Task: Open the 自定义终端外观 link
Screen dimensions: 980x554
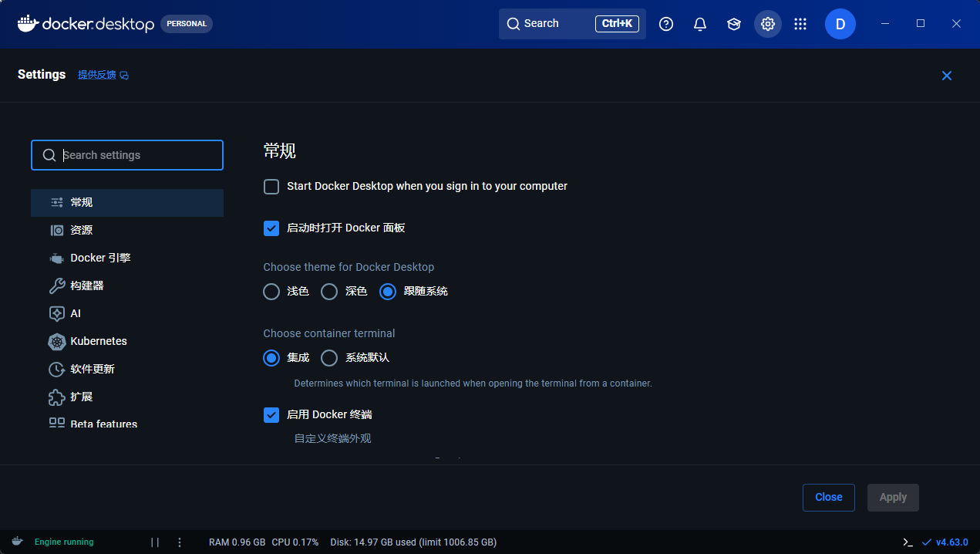Action: pos(332,438)
